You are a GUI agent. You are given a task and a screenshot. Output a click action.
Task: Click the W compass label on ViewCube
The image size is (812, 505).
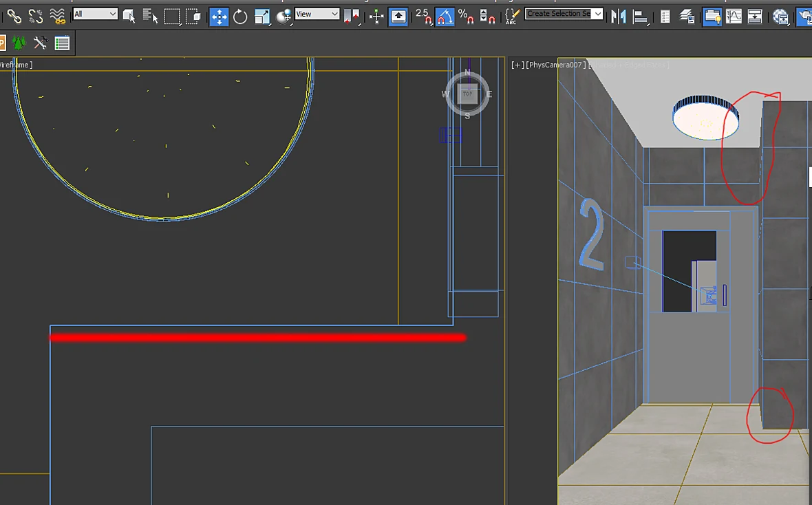[445, 94]
